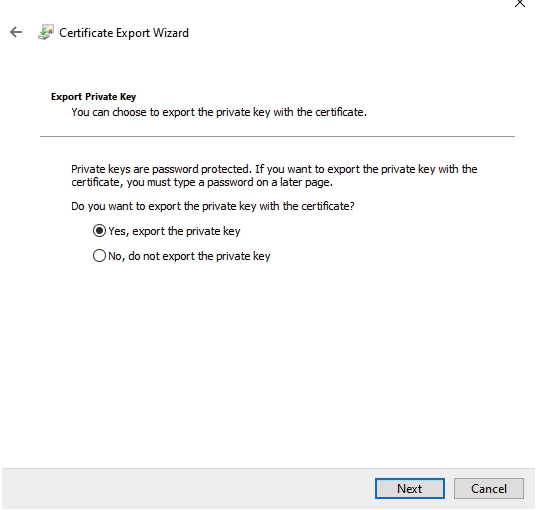Click the Certificate Export Wizard certificate icon

pos(46,32)
